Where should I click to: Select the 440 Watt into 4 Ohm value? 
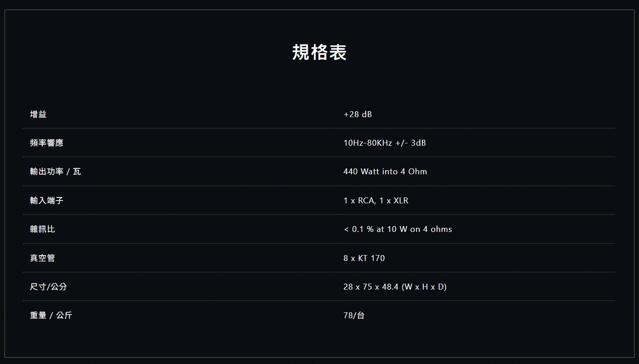coord(385,172)
